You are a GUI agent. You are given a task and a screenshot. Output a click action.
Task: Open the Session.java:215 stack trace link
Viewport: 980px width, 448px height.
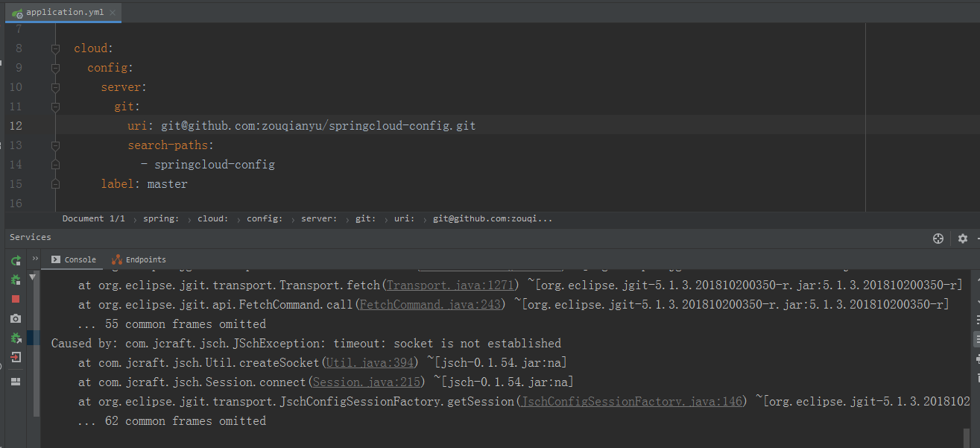coord(365,381)
